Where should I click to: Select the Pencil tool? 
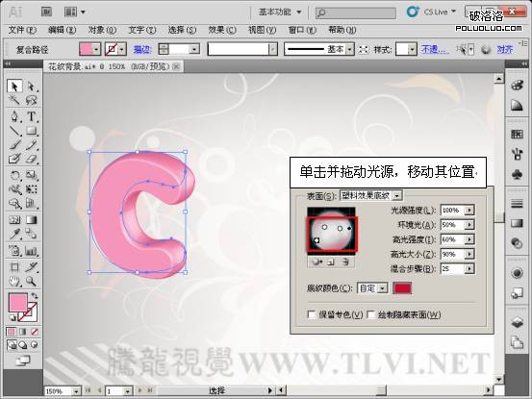[x=31, y=145]
